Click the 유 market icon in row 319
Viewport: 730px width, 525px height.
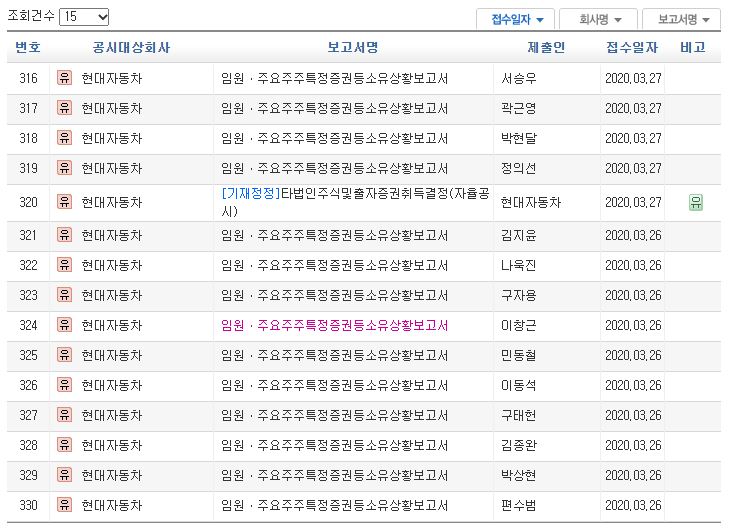64,168
